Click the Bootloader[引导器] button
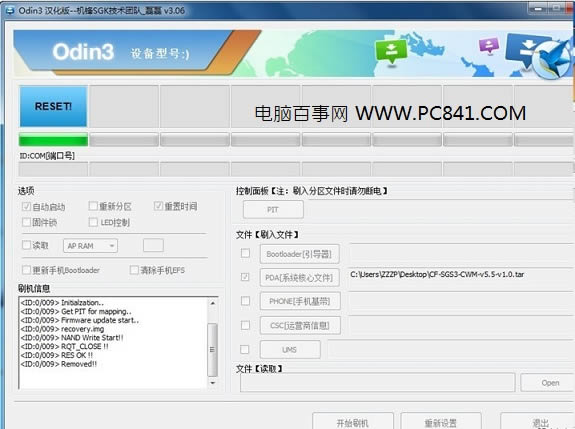 tap(300, 254)
